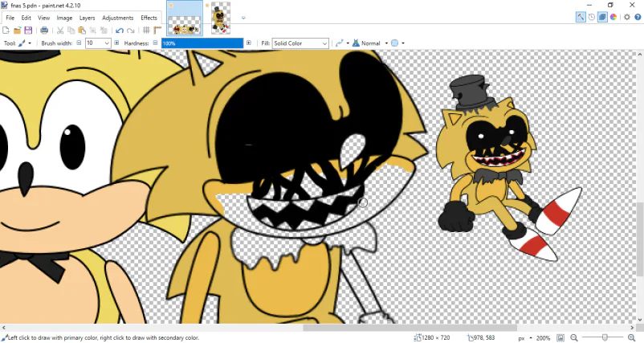Image resolution: width=644 pixels, height=343 pixels.
Task: Toggle the rulers display
Action: 157,31
